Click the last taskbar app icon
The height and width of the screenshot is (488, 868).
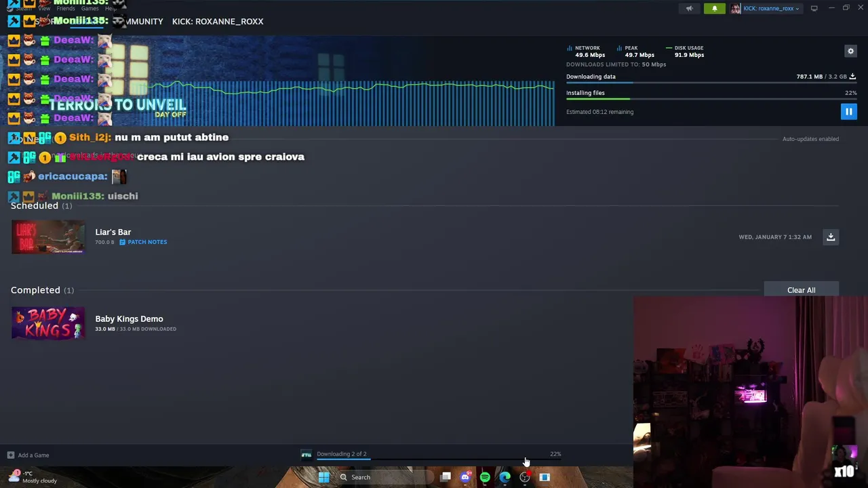coord(544,477)
